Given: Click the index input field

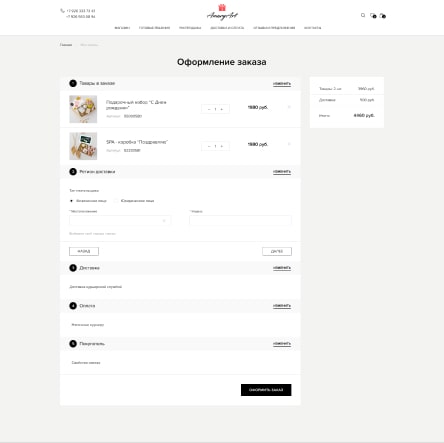Looking at the screenshot, I should (240, 220).
